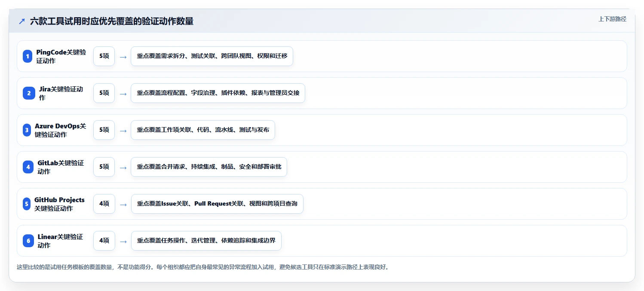Click the 5项 chip in the Azure DevOps row

(104, 130)
